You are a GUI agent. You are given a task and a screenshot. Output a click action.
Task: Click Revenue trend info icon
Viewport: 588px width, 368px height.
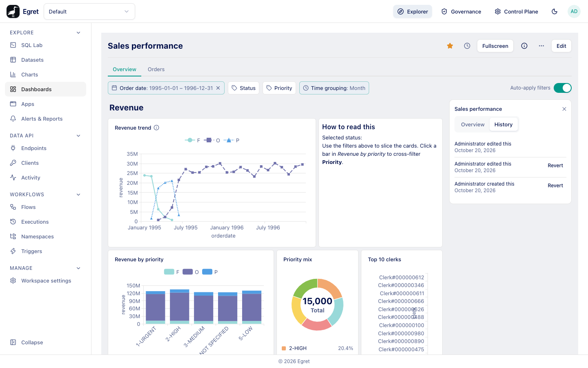pos(156,128)
